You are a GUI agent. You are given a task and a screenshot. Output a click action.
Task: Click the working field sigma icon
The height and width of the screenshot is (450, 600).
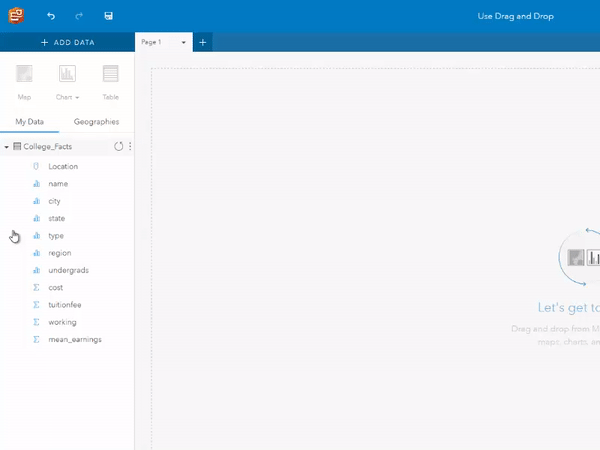tap(36, 322)
